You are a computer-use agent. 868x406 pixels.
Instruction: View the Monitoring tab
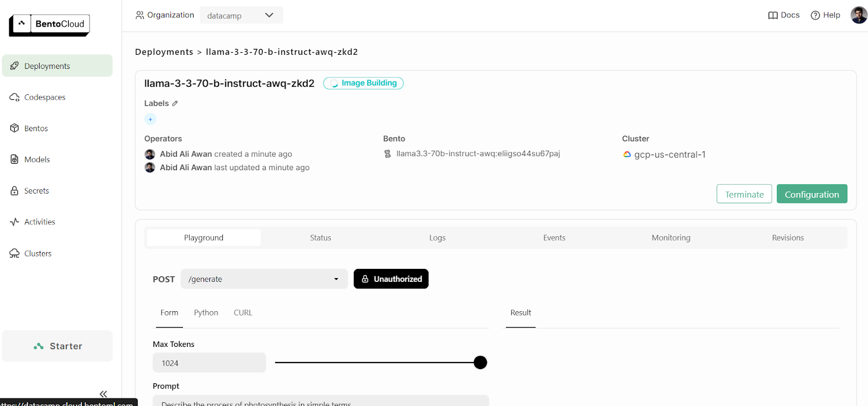pos(671,238)
